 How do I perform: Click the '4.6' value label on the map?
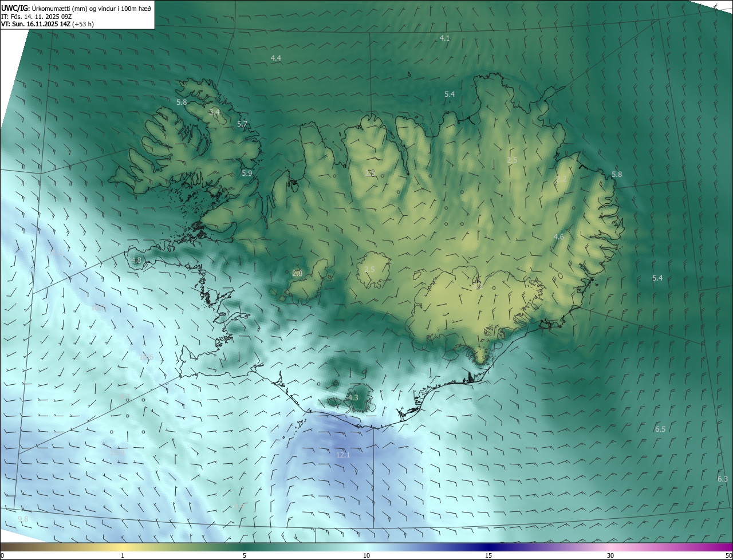coord(559,237)
